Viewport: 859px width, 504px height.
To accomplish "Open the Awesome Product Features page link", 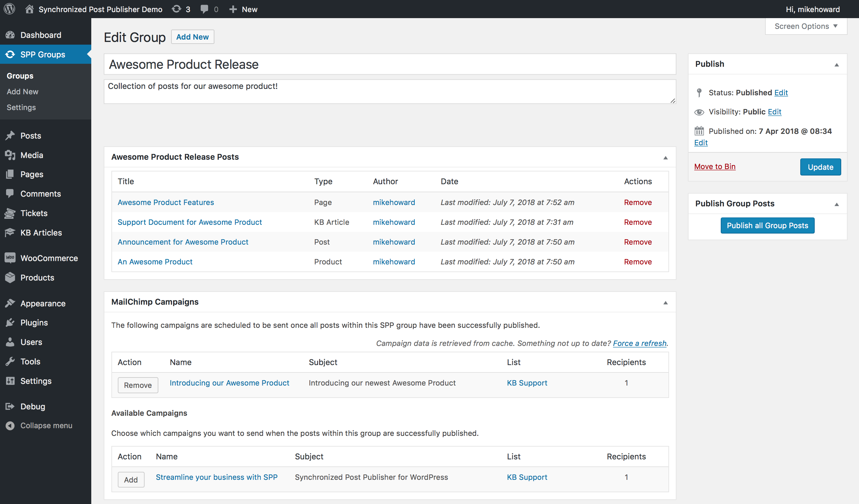I will 166,202.
